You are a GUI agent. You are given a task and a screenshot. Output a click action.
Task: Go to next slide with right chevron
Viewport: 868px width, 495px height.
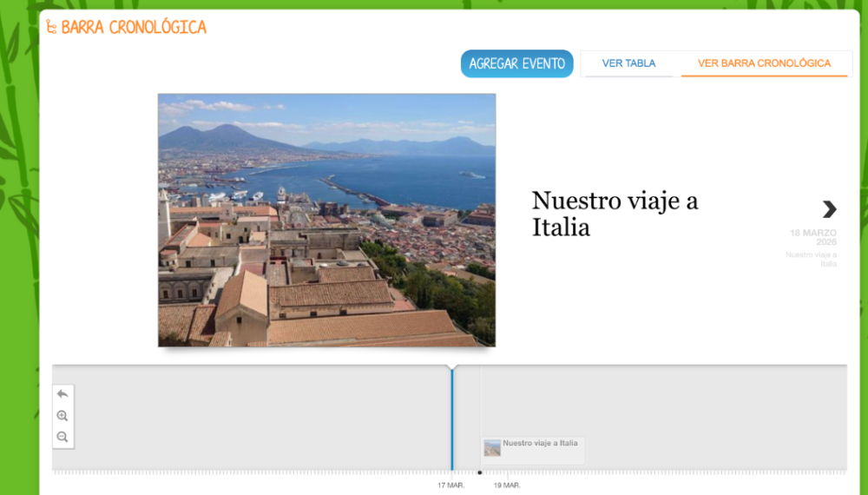click(x=829, y=209)
